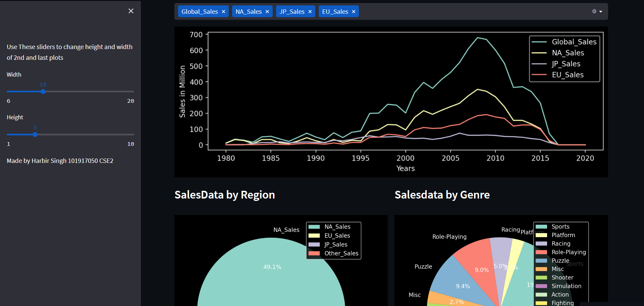
Task: Click the JP_Sales line chart legend entry
Action: 556,64
